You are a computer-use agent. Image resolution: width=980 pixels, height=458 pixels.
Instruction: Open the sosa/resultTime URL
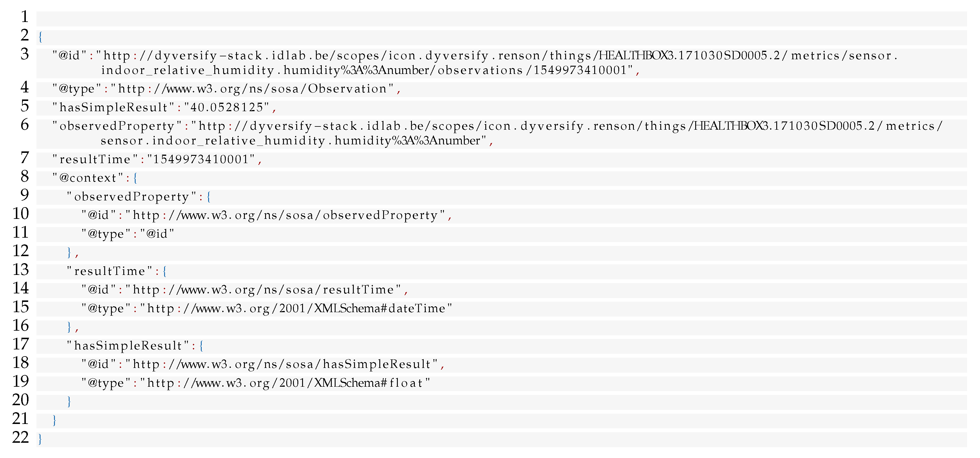coord(266,290)
